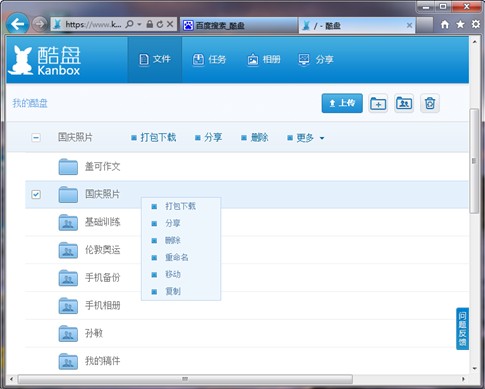Click the 我的酷盘 breadcrumb link
The height and width of the screenshot is (389, 485).
(x=30, y=103)
